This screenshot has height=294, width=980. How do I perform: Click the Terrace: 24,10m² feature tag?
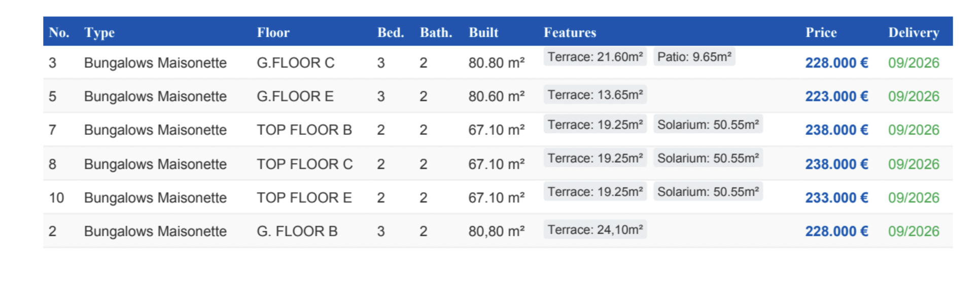pyautogui.click(x=595, y=230)
